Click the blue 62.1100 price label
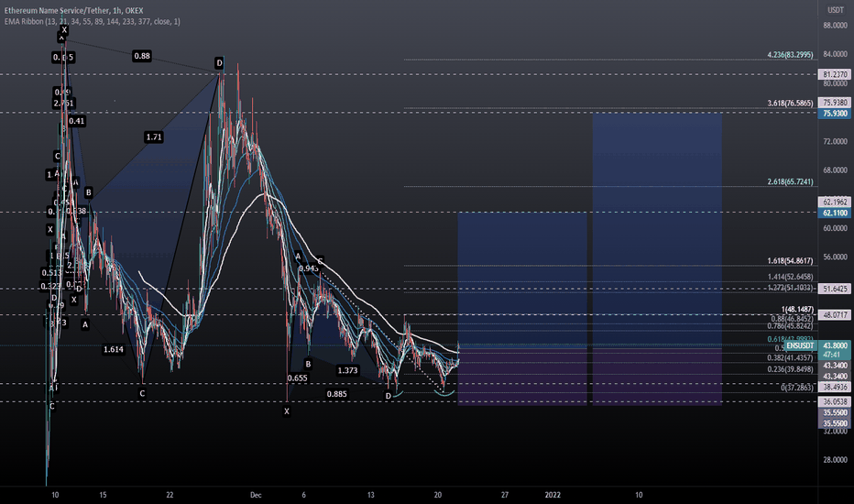Image resolution: width=854 pixels, height=504 pixels. pos(835,213)
